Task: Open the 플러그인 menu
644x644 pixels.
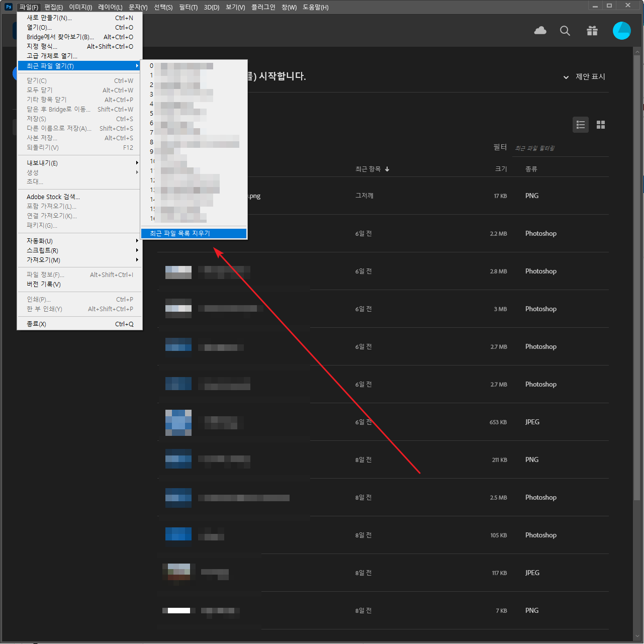Action: click(263, 7)
